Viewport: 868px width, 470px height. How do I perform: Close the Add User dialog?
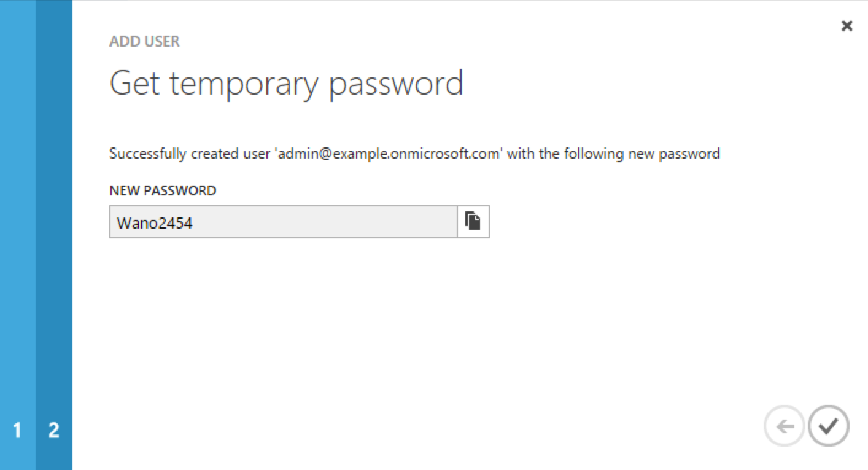(x=847, y=26)
